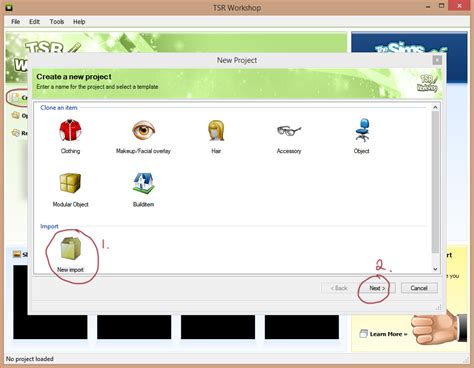The width and height of the screenshot is (474, 368).
Task: Choose the Makeup/Facial overlay eye icon
Action: (143, 130)
